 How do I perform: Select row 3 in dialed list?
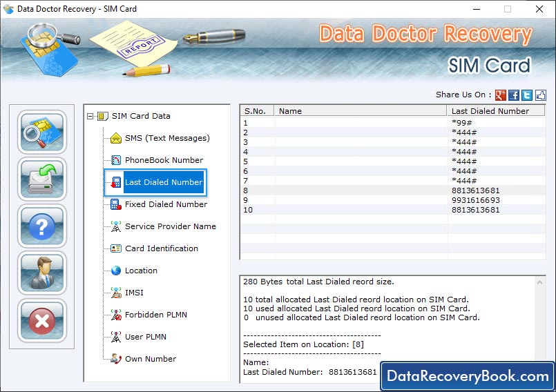pos(393,142)
